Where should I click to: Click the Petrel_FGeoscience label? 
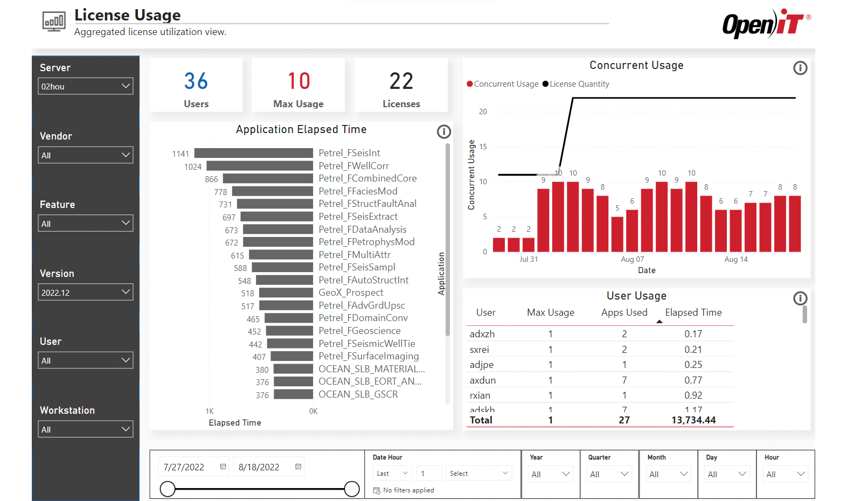[359, 331]
